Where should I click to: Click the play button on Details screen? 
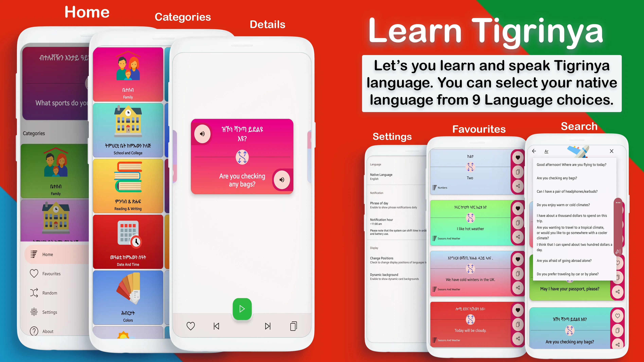pos(242,309)
